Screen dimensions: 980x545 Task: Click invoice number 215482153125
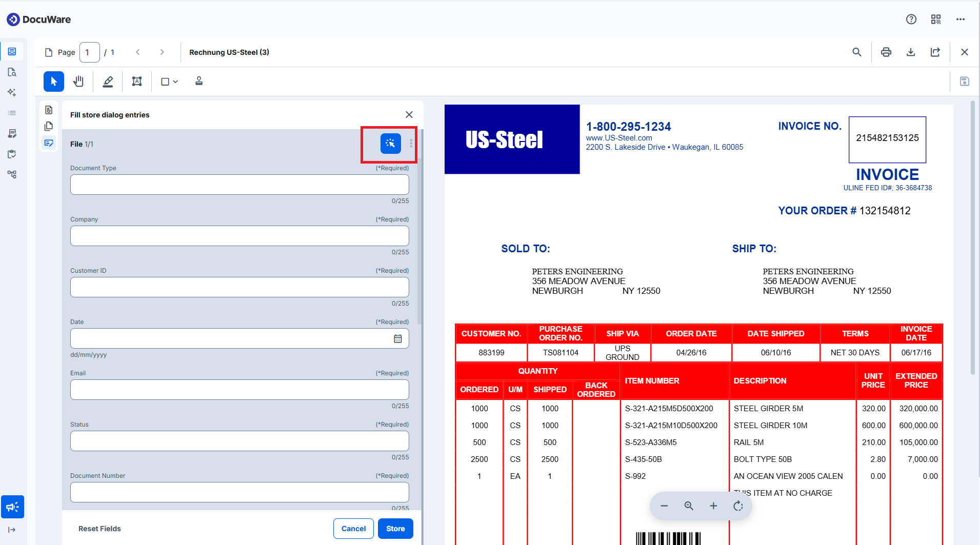pos(887,138)
